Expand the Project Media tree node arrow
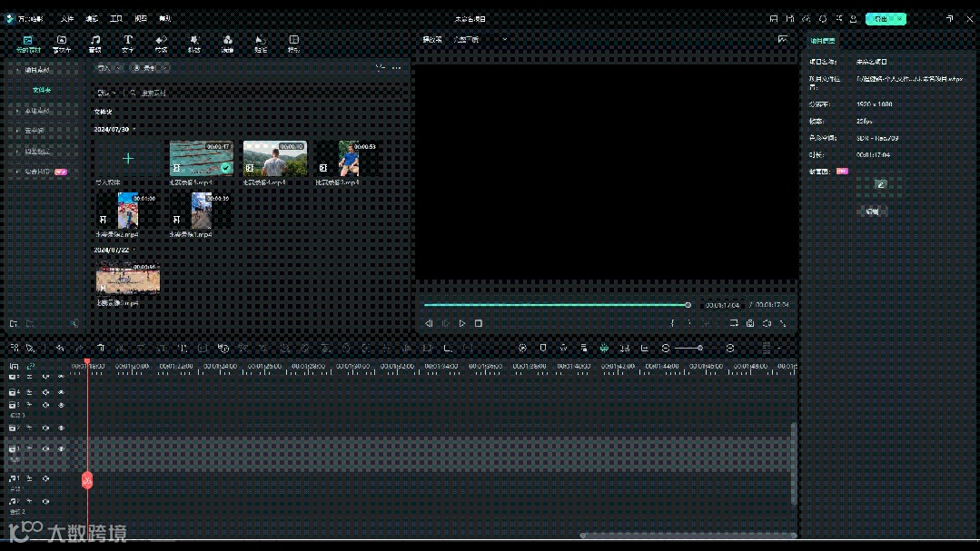The image size is (980, 551). click(x=17, y=70)
